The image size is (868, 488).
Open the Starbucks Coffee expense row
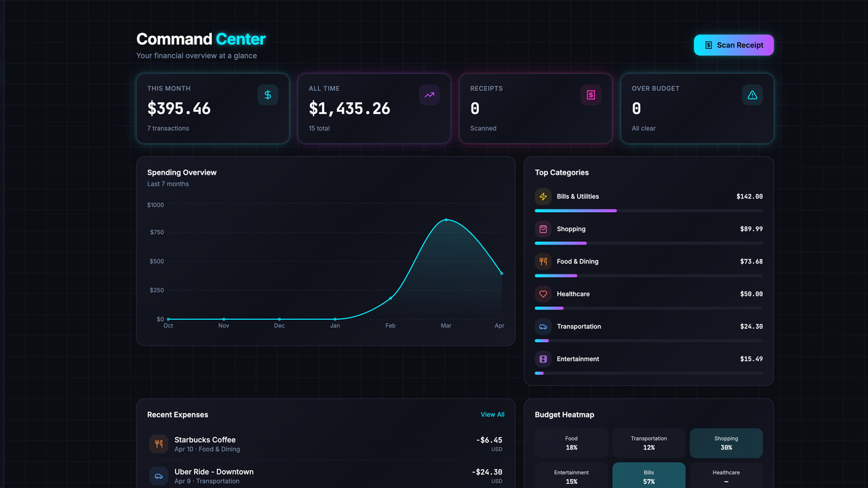pos(325,444)
